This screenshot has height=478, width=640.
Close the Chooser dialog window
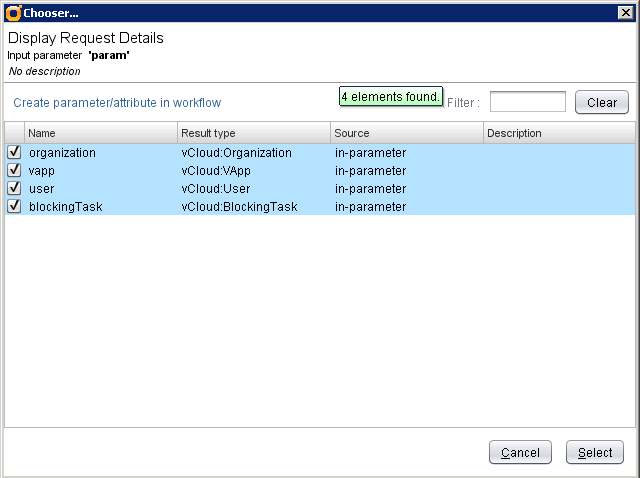pos(626,12)
